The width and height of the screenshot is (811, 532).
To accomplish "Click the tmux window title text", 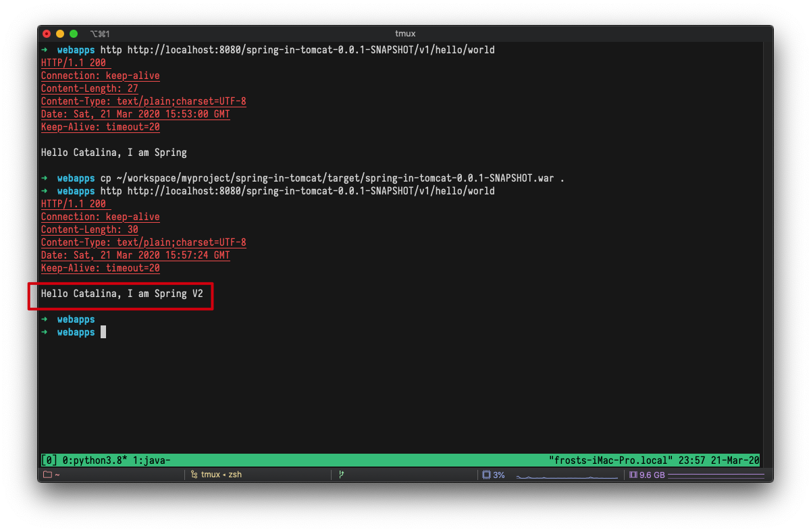I will [x=405, y=34].
